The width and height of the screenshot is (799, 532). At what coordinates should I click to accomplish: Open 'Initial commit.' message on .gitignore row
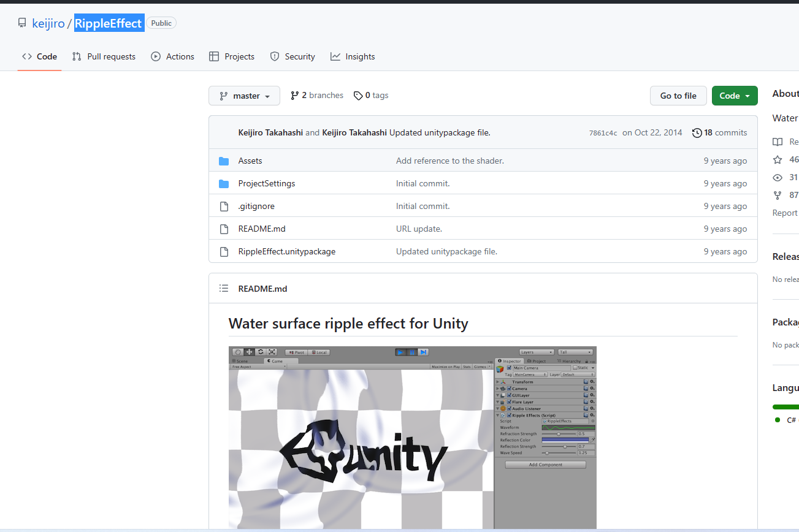click(423, 206)
